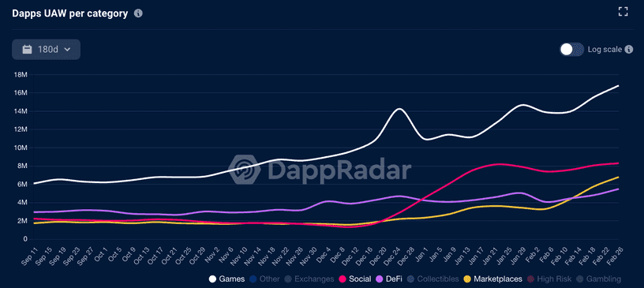This screenshot has height=288, width=644.
Task: Enable the Exchanges legend series
Action: 309,279
